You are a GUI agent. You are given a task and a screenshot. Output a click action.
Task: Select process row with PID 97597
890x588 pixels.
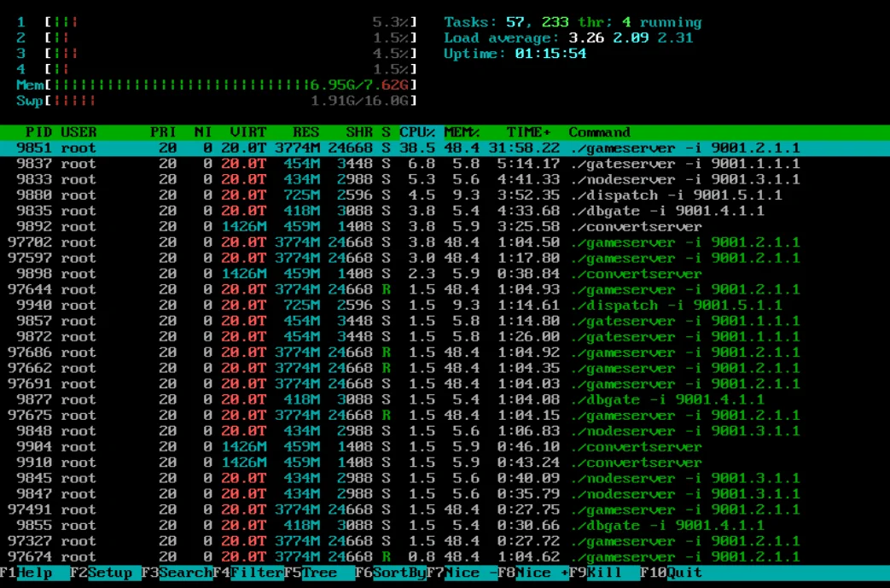445,259
